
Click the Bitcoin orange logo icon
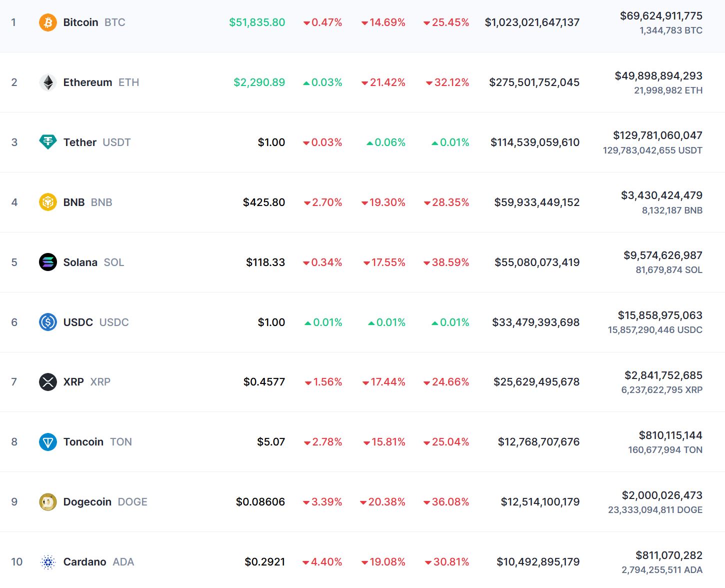48,22
